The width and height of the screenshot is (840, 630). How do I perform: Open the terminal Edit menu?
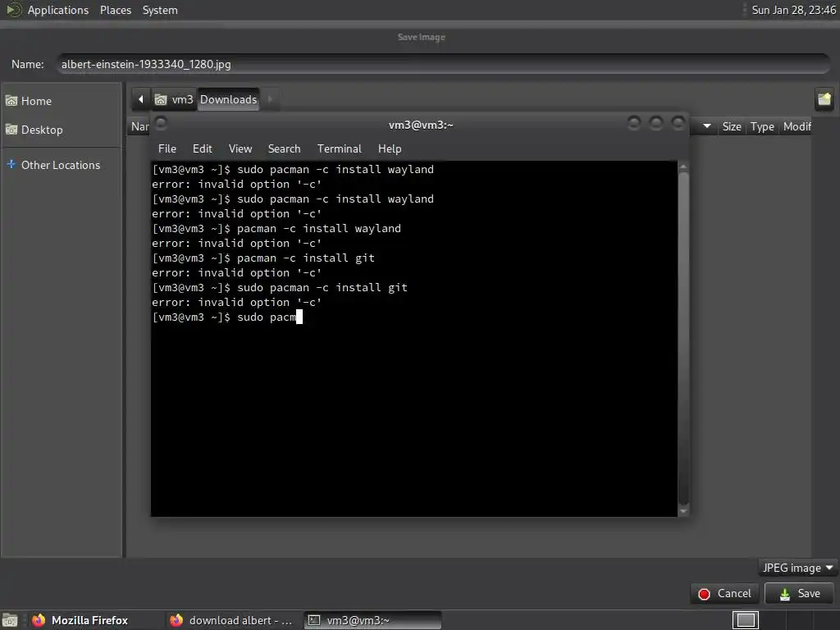pyautogui.click(x=202, y=149)
